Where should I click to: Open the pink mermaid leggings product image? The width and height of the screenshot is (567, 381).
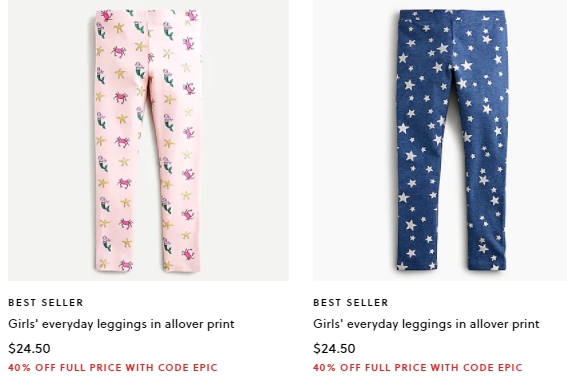click(x=148, y=140)
